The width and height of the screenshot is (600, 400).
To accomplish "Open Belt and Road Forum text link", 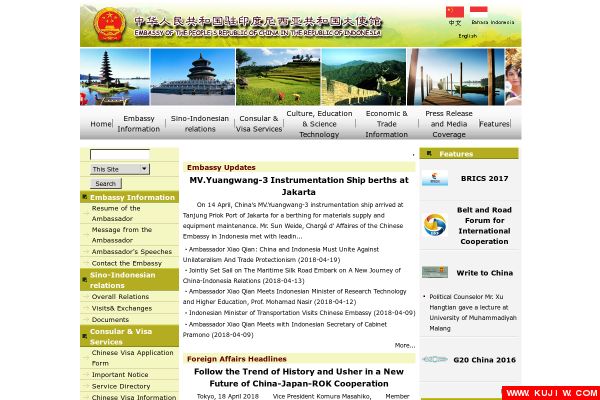I will click(484, 225).
